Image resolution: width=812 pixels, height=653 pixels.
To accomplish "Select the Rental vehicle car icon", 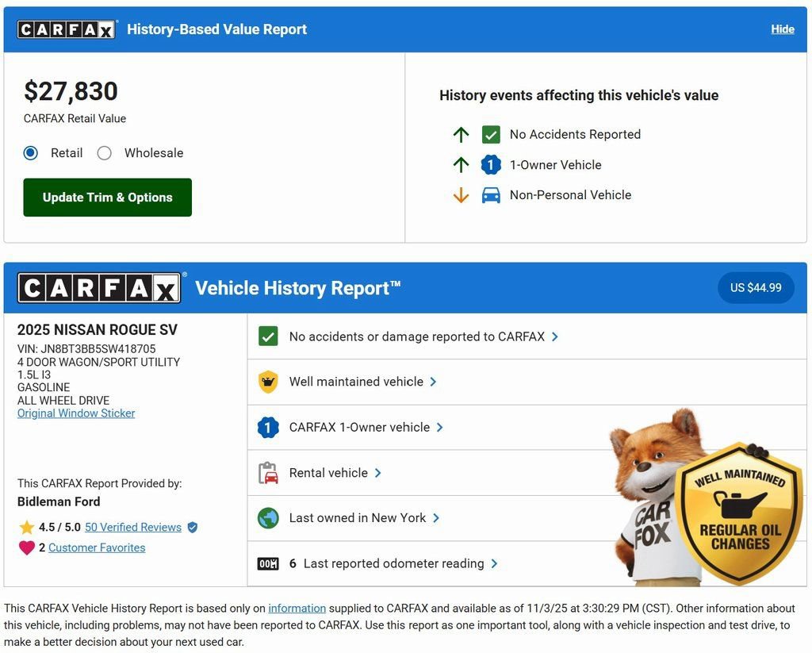I will click(268, 472).
